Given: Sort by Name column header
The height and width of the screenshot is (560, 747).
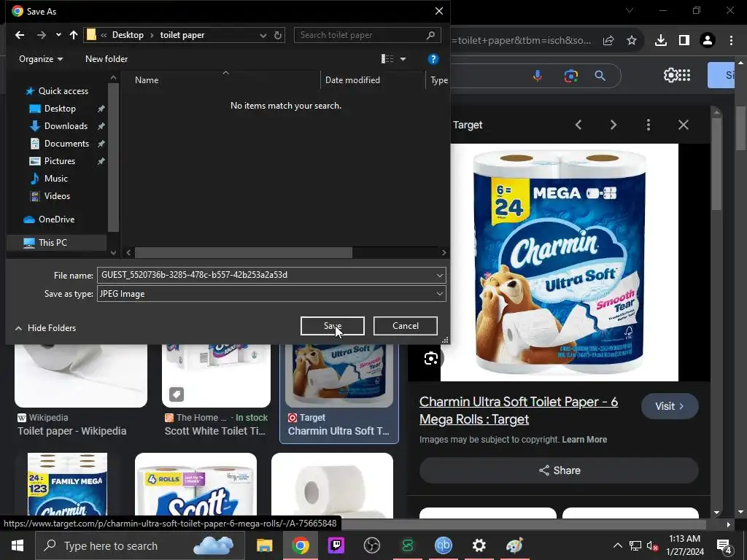Looking at the screenshot, I should coord(147,80).
